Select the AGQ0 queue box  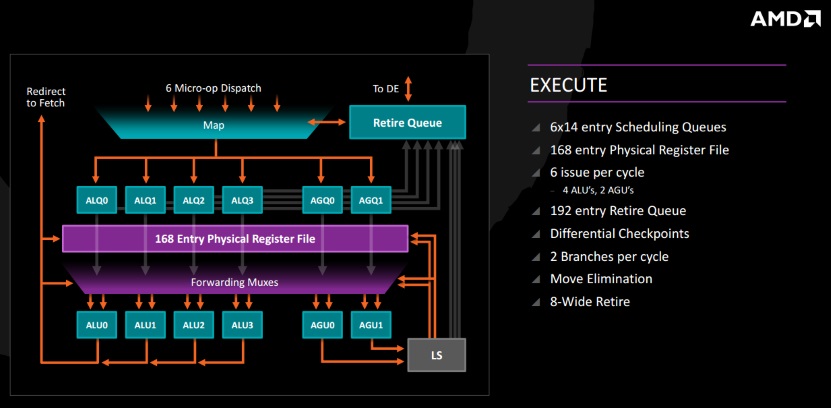[323, 200]
